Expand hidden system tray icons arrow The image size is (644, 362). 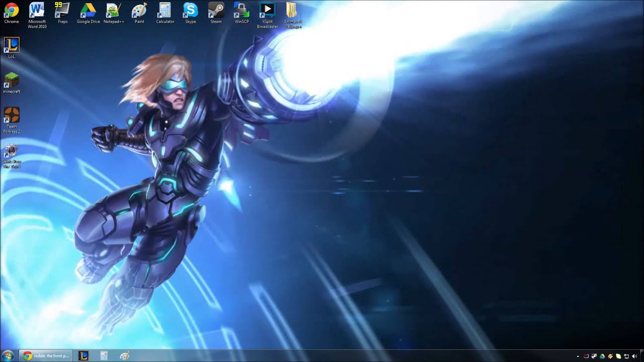coord(578,356)
